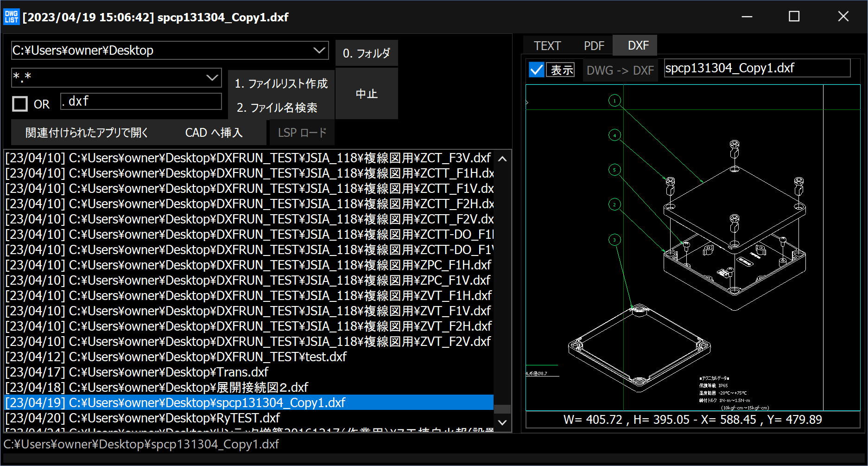The height and width of the screenshot is (466, 868).
Task: Click the CAD へ挿入 button
Action: click(214, 133)
